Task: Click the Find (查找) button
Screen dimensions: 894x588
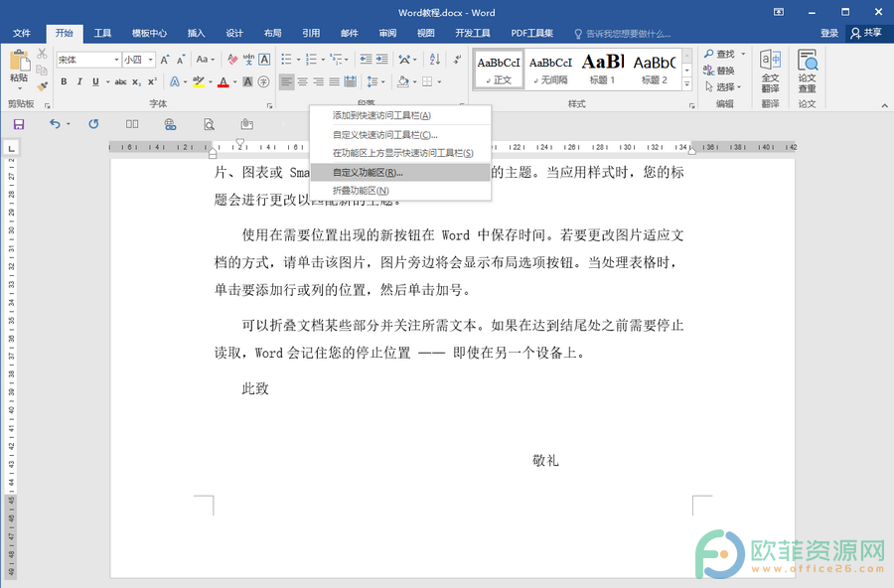Action: (x=720, y=54)
